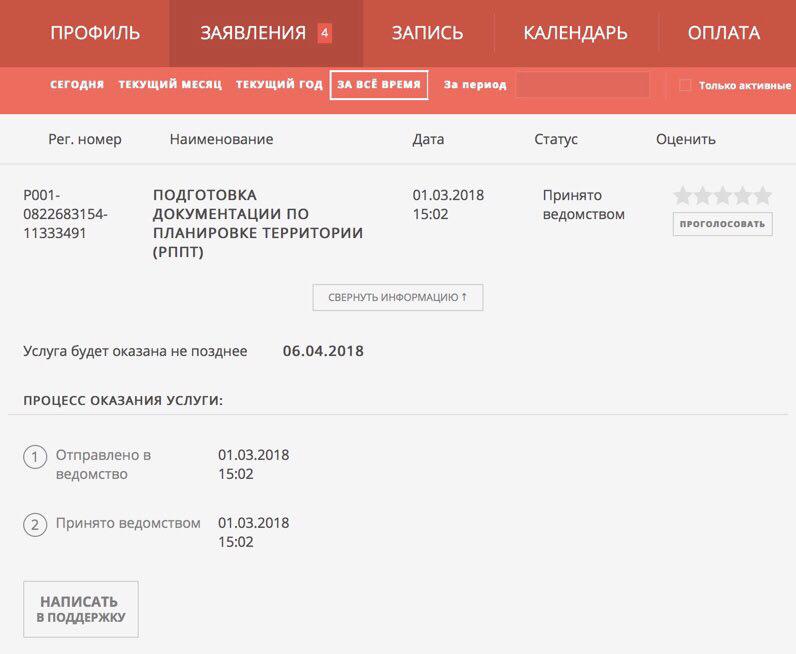
Task: Click "Написать в поддержку" button
Action: (x=80, y=609)
